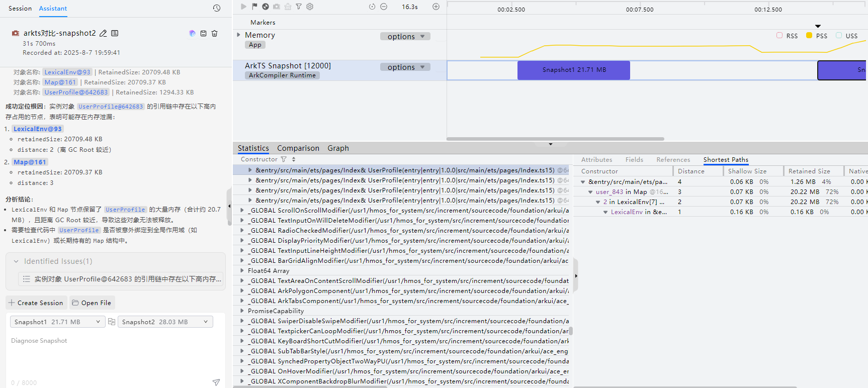Click the session history clock icon
This screenshot has width=868, height=388.
click(217, 8)
